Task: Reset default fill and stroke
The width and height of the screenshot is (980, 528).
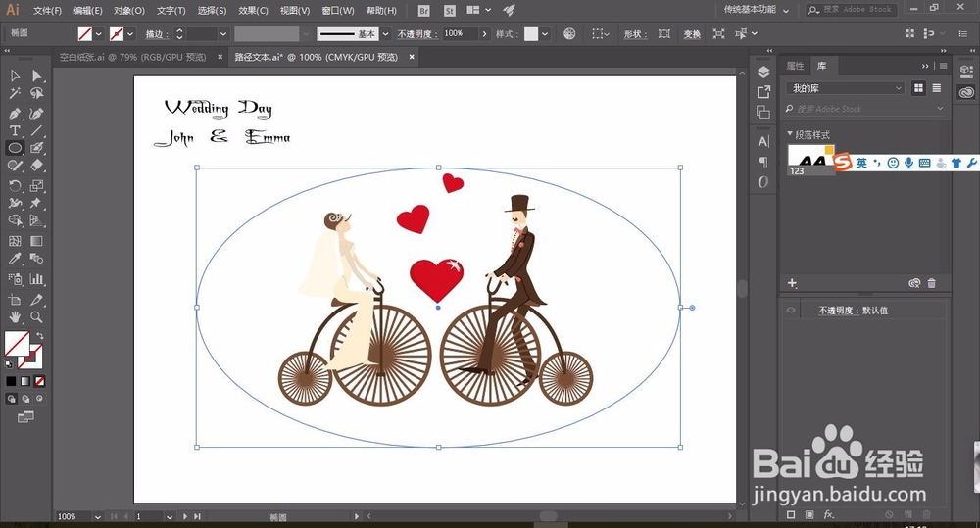Action: click(9, 363)
